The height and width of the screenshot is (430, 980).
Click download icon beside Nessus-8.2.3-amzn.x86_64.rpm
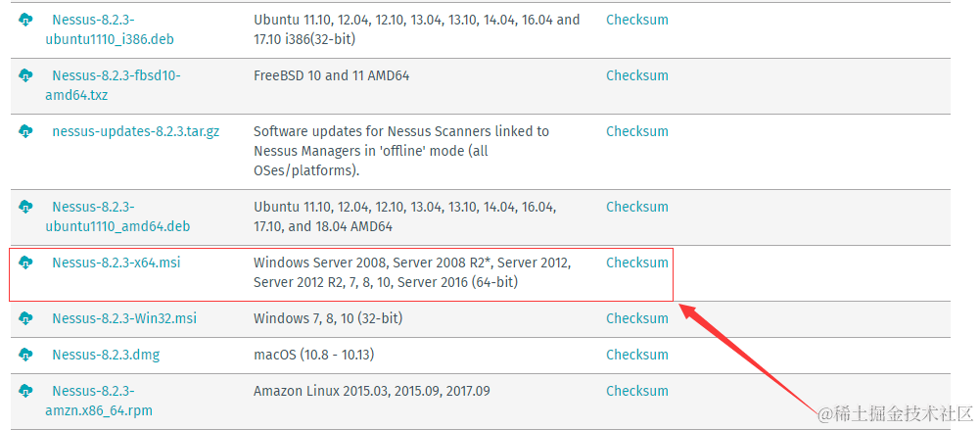click(x=25, y=391)
